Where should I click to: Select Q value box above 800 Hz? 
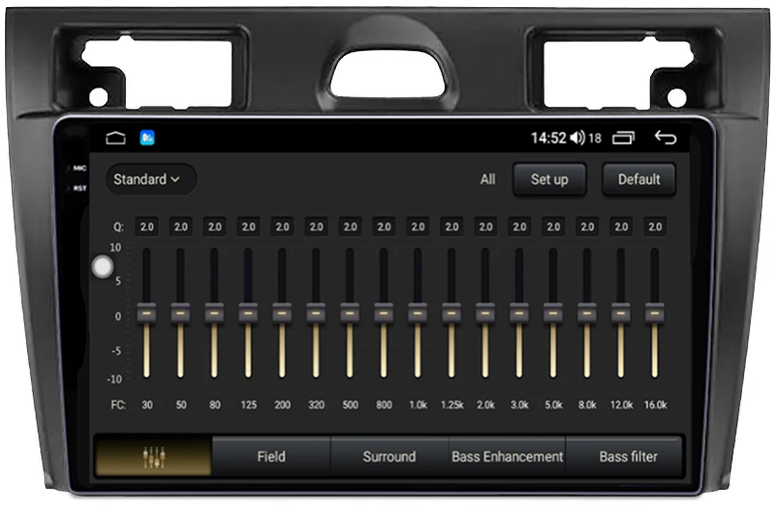(x=384, y=227)
